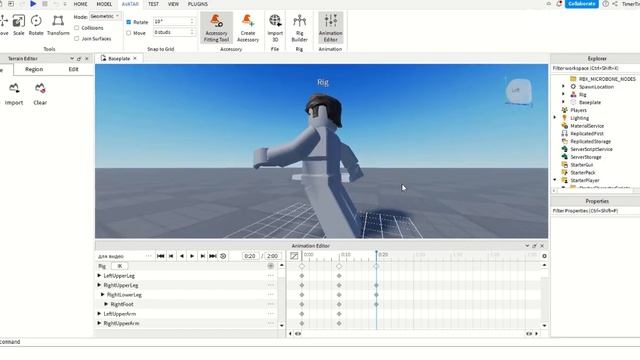Toggle animation looping
This screenshot has height=360, width=640.
tap(223, 256)
